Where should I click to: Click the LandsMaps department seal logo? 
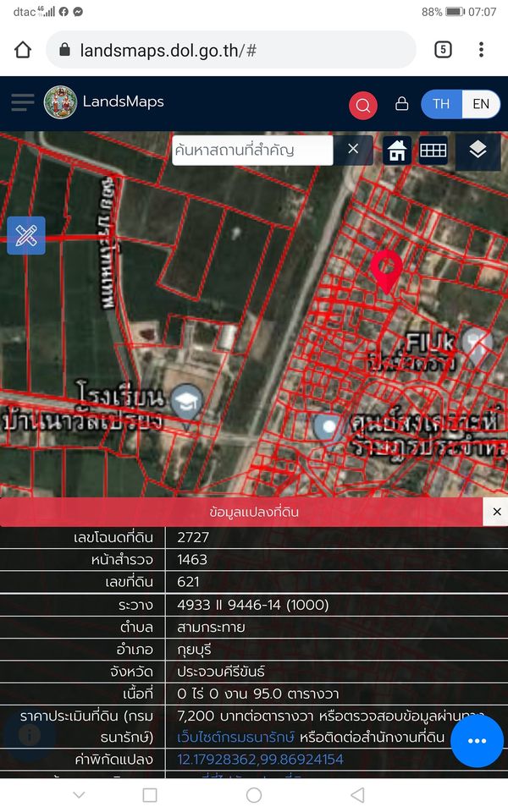click(x=61, y=102)
